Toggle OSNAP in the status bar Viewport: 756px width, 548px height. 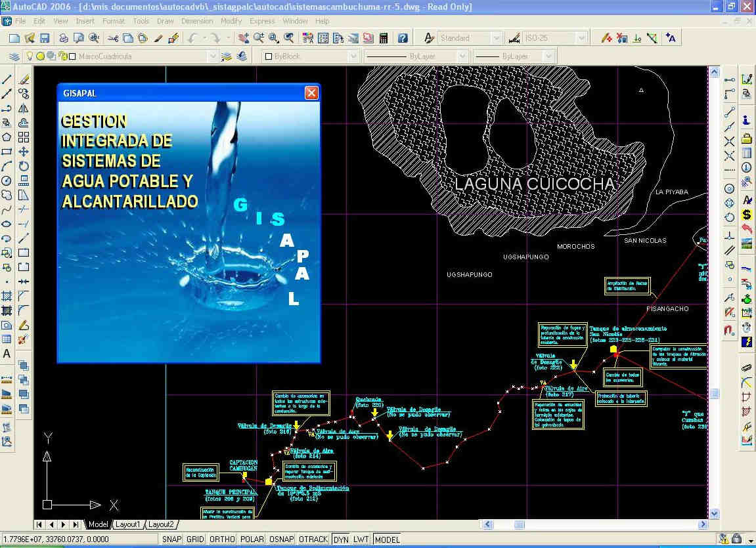pyautogui.click(x=281, y=539)
